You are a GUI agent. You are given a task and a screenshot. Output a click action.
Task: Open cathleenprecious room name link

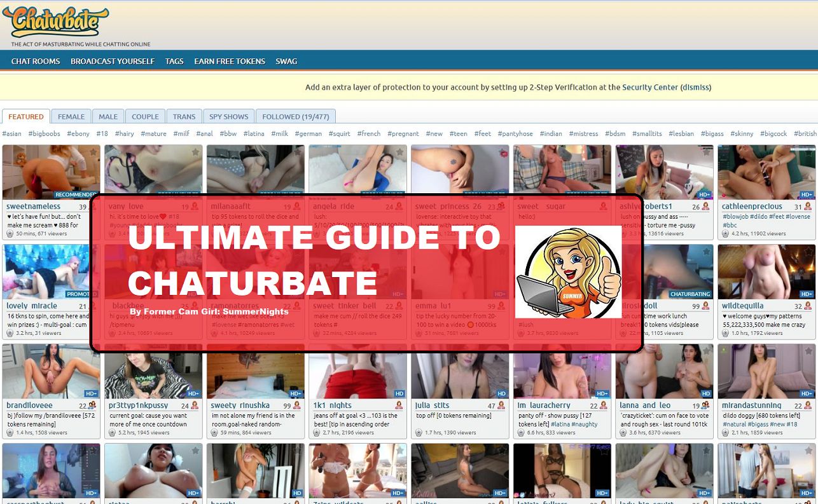(753, 207)
